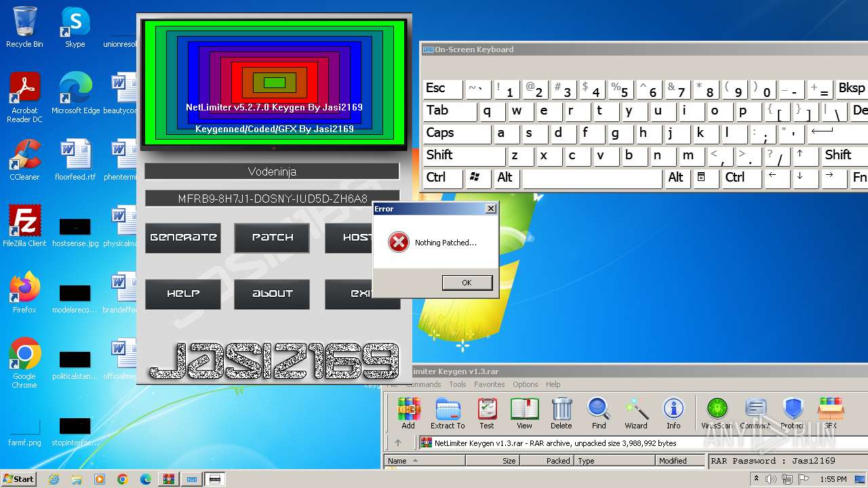Open FileZilla Client desktop icon

pyautogui.click(x=24, y=226)
